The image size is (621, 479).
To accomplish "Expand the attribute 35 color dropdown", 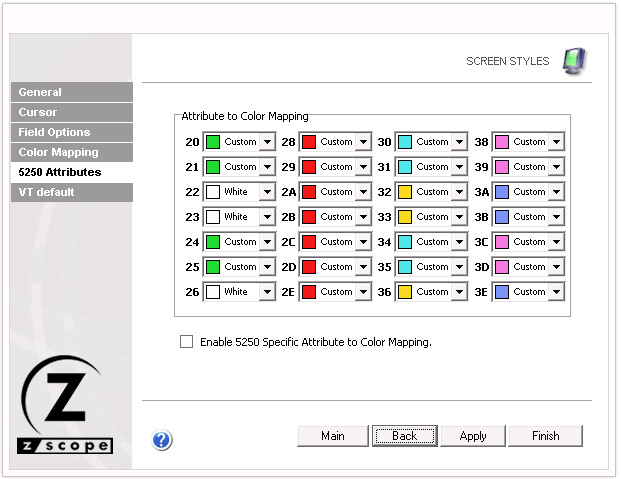I will tap(459, 267).
